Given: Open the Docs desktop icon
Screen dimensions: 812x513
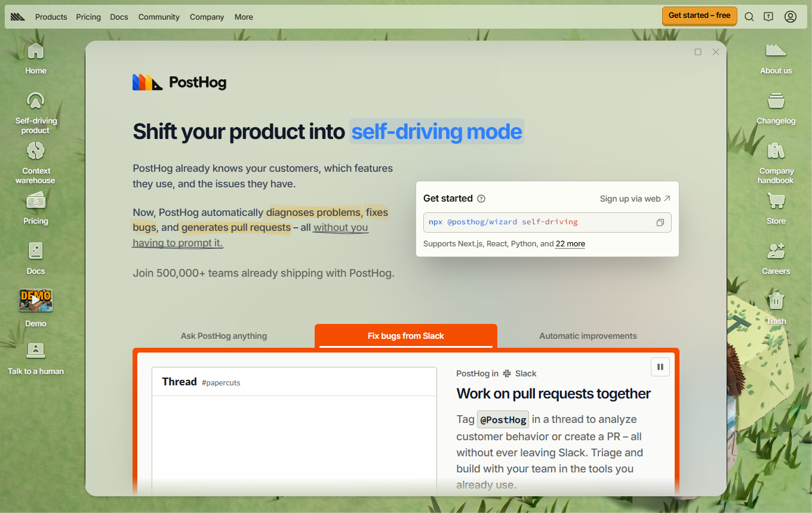Looking at the screenshot, I should tap(36, 258).
